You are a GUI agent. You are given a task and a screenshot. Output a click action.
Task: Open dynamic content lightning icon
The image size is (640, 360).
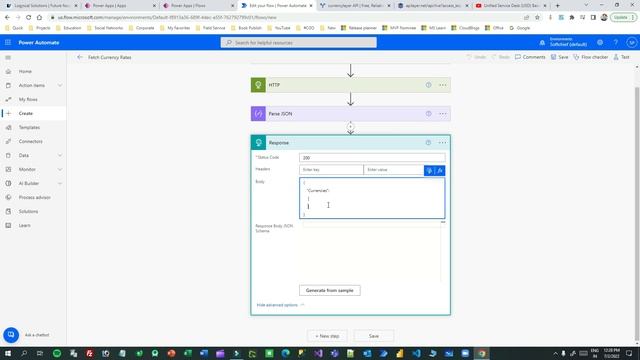click(x=429, y=171)
